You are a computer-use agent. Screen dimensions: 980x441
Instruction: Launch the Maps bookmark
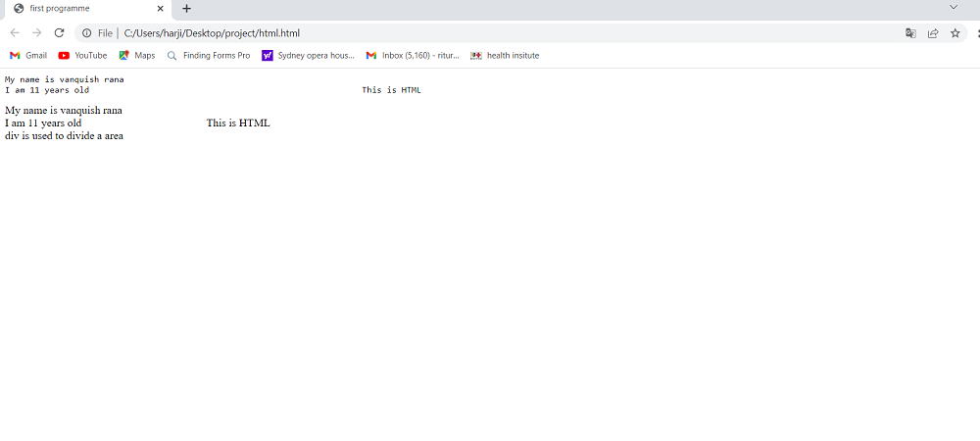[137, 56]
